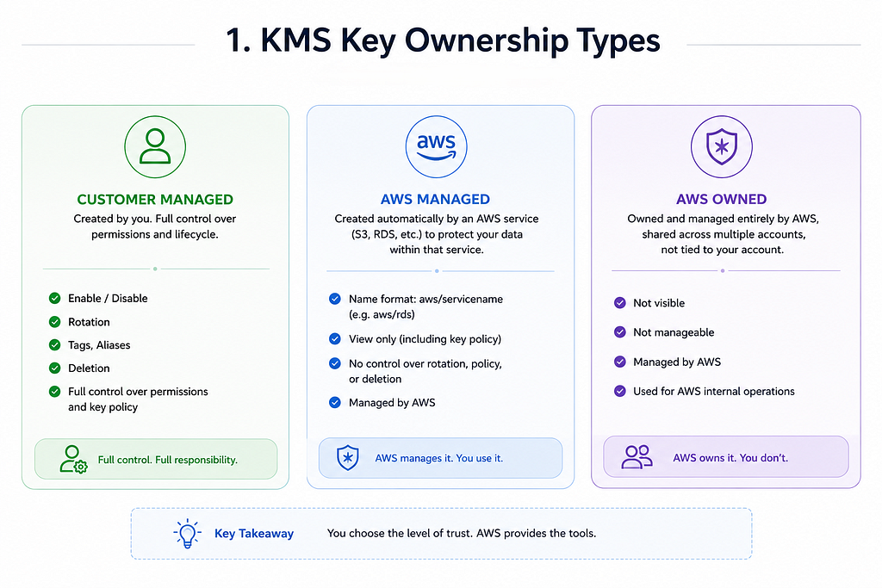
Task: Click 'Managed by AWS' text in the purple card
Action: pyautogui.click(x=677, y=362)
